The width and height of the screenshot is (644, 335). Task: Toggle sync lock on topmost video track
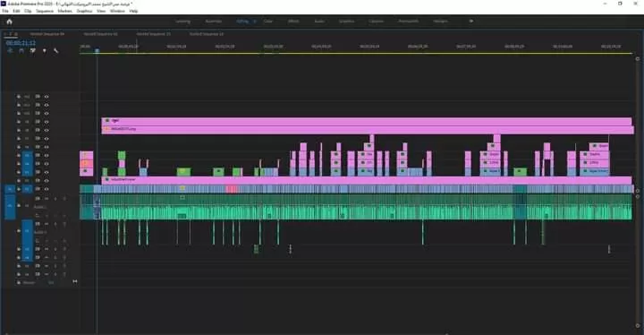click(38, 97)
